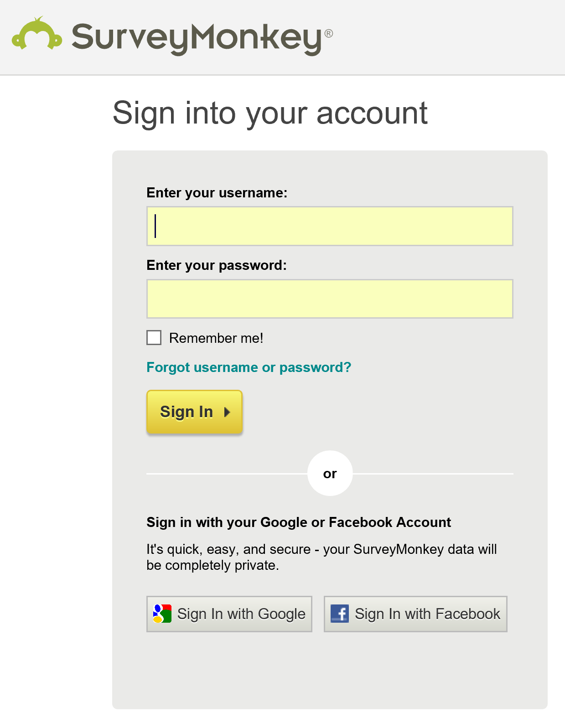Focus the username input field
Image resolution: width=565 pixels, height=728 pixels.
pyautogui.click(x=330, y=226)
